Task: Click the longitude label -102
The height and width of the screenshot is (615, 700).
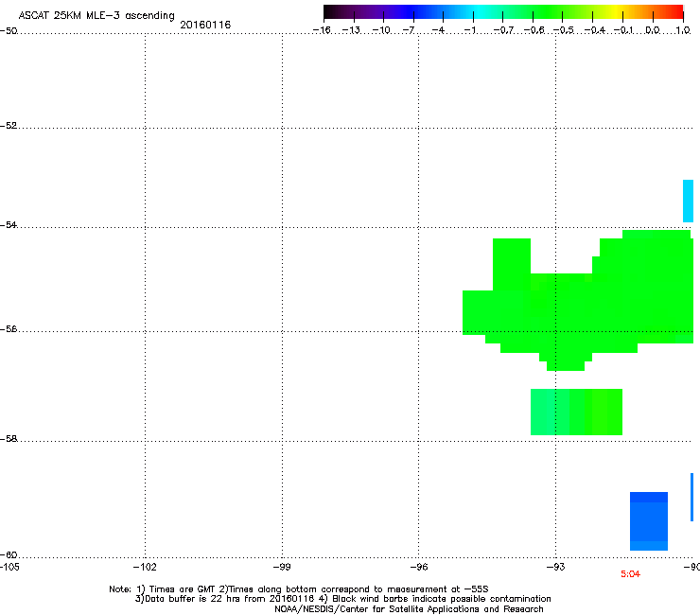Action: coord(145,567)
